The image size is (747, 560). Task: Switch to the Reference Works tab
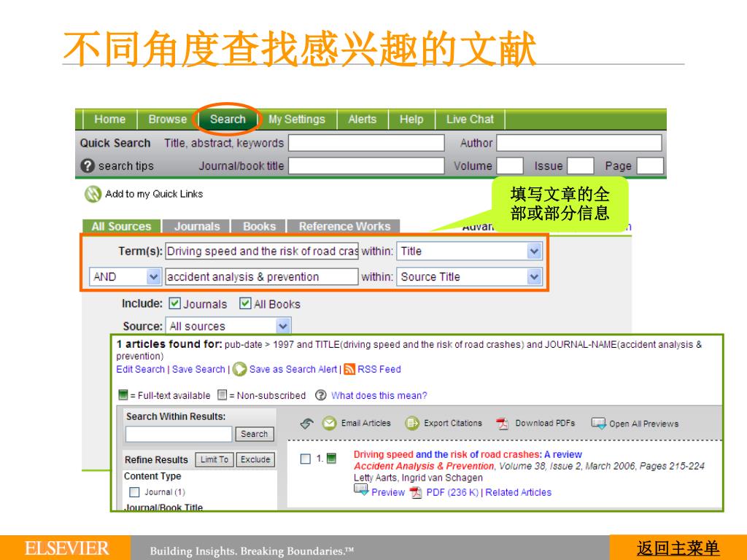tap(344, 226)
